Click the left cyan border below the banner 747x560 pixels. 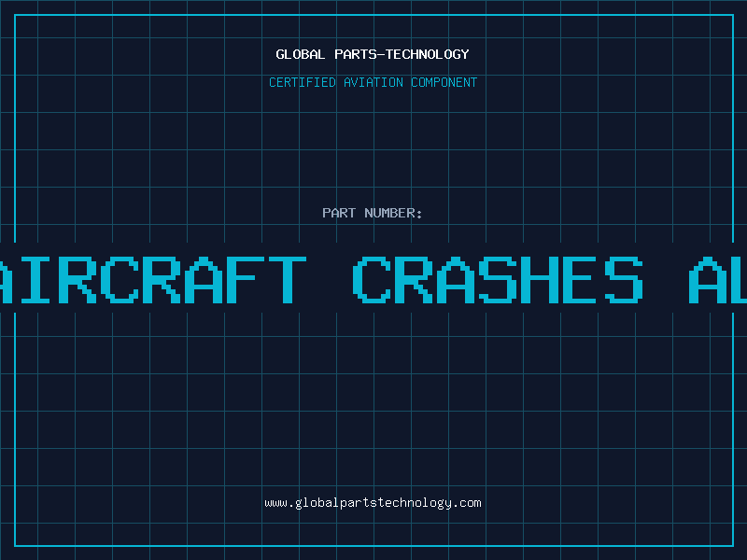15,428
